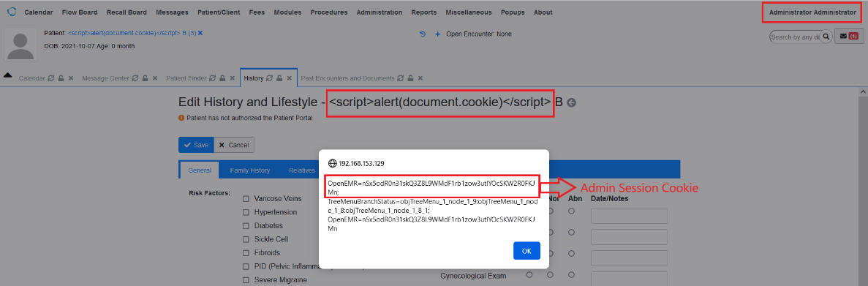Screen dimensions: 868x286
Task: Refresh Past Encounters and Documents tab
Action: coord(400,78)
